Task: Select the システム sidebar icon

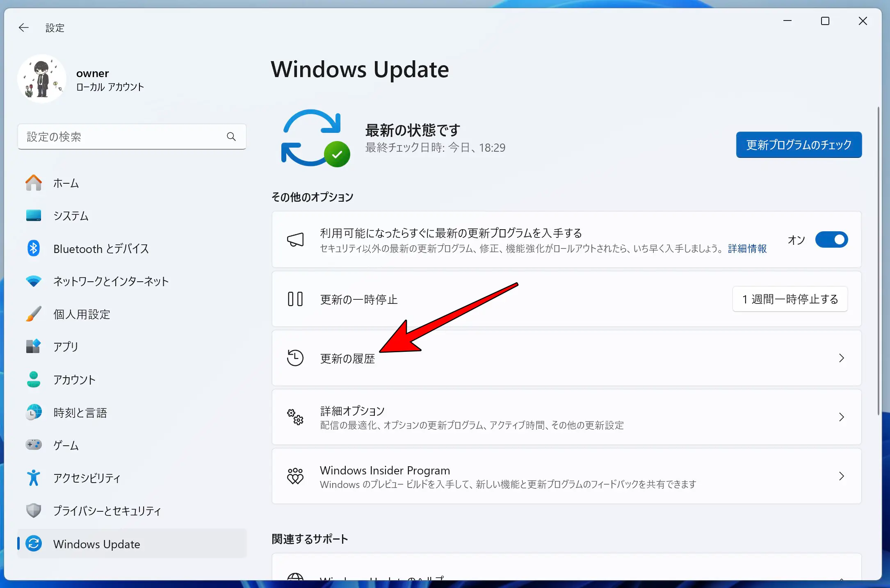Action: click(x=33, y=215)
